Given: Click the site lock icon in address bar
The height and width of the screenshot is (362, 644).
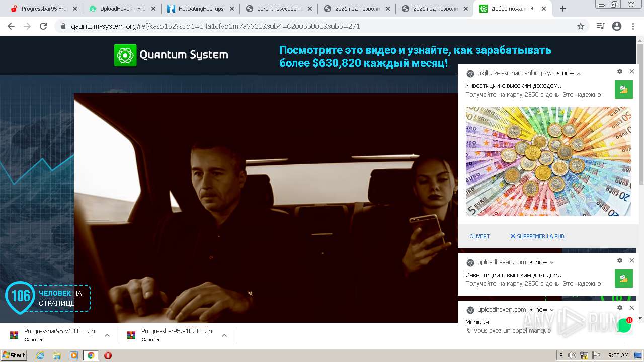Looking at the screenshot, I should 63,26.
